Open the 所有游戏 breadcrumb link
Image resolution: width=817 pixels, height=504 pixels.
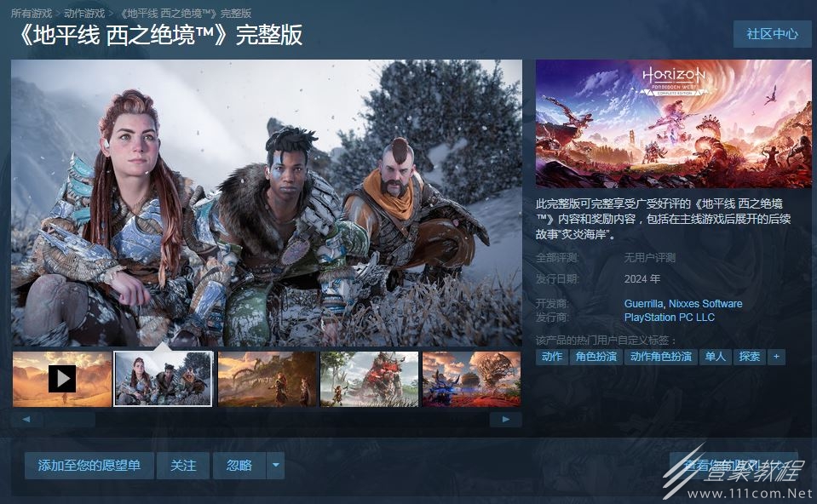click(32, 13)
